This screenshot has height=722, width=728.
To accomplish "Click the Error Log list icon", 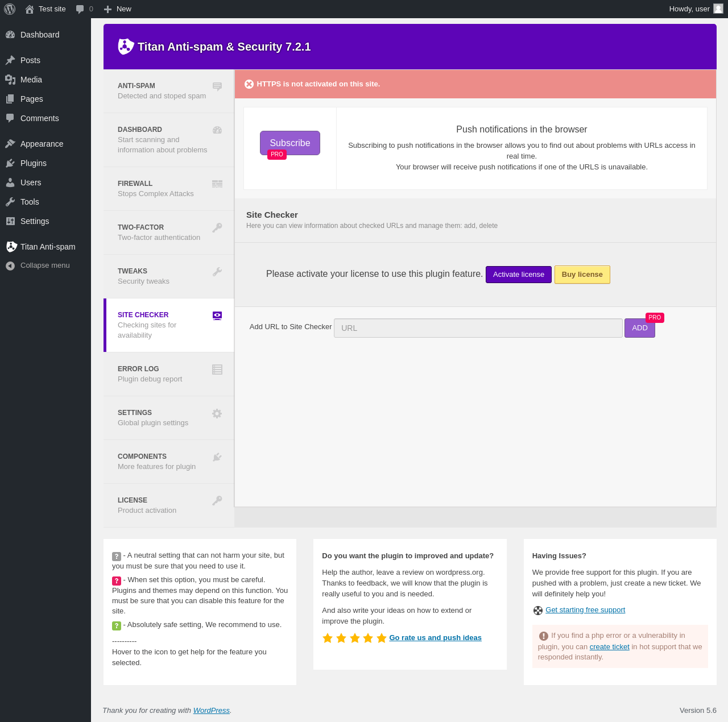I will point(217,370).
